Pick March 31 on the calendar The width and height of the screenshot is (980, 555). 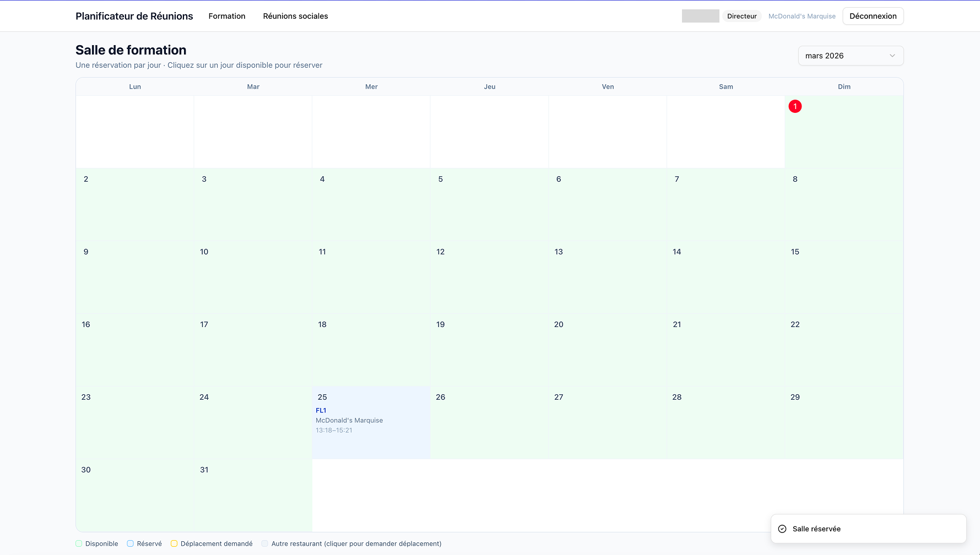253,495
